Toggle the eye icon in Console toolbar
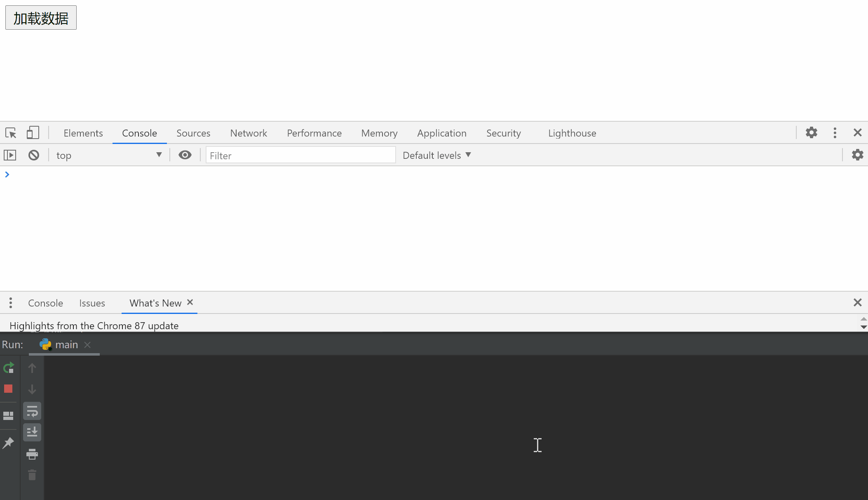Screen dimensions: 868x500 click(185, 155)
